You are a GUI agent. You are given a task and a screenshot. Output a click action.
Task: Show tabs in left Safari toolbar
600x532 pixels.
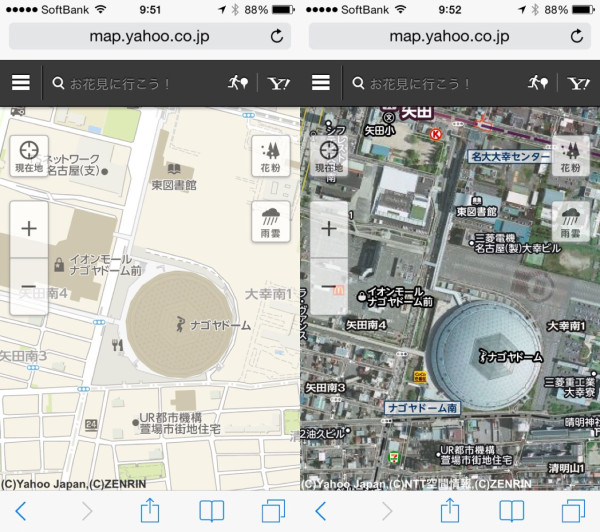point(273,511)
